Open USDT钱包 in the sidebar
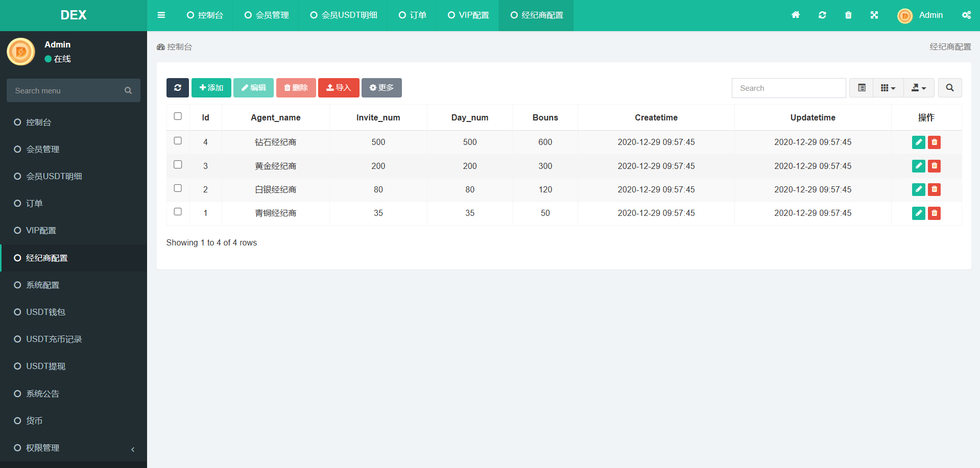This screenshot has width=980, height=468. (x=45, y=312)
